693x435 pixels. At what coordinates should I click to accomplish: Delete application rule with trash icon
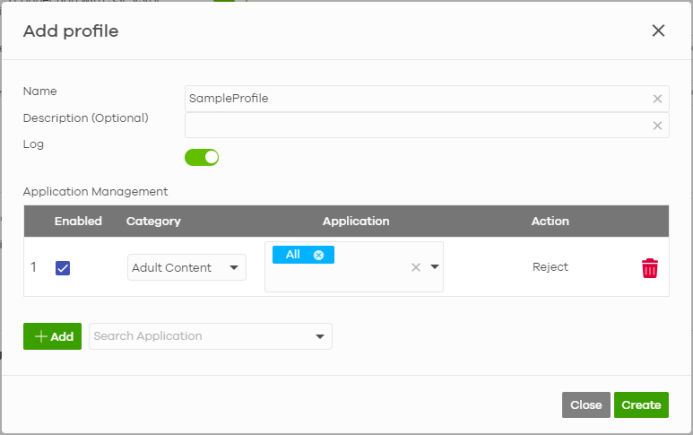pos(650,268)
